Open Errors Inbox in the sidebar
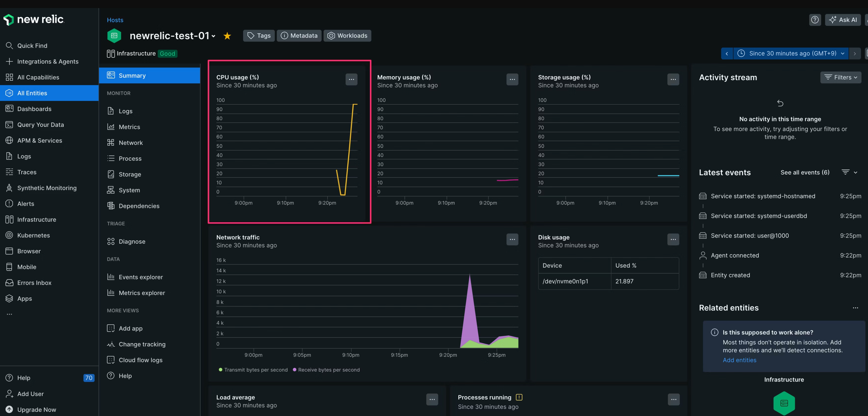The width and height of the screenshot is (868, 416). tap(34, 283)
